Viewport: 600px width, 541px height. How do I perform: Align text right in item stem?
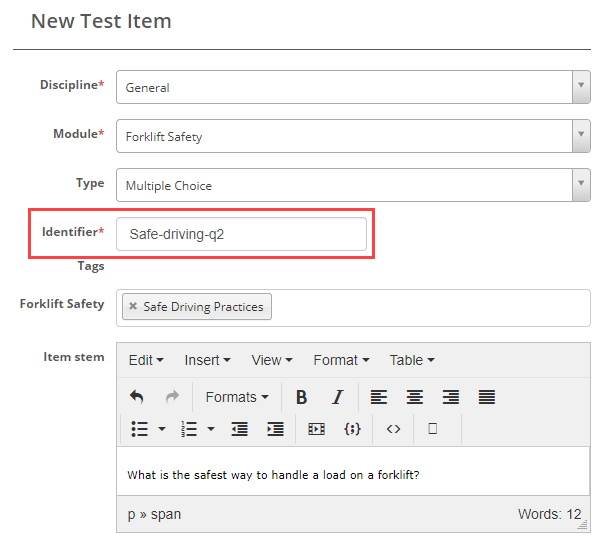pos(451,397)
